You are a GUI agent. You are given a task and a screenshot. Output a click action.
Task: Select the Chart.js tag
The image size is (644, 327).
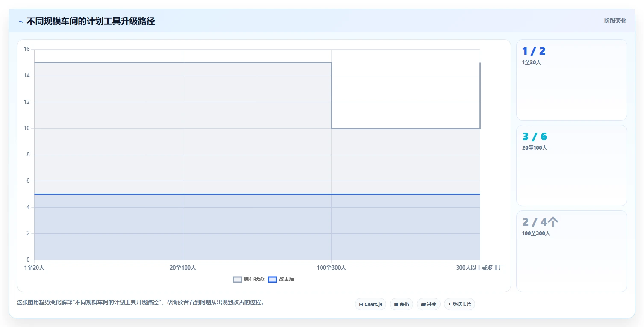pyautogui.click(x=371, y=304)
